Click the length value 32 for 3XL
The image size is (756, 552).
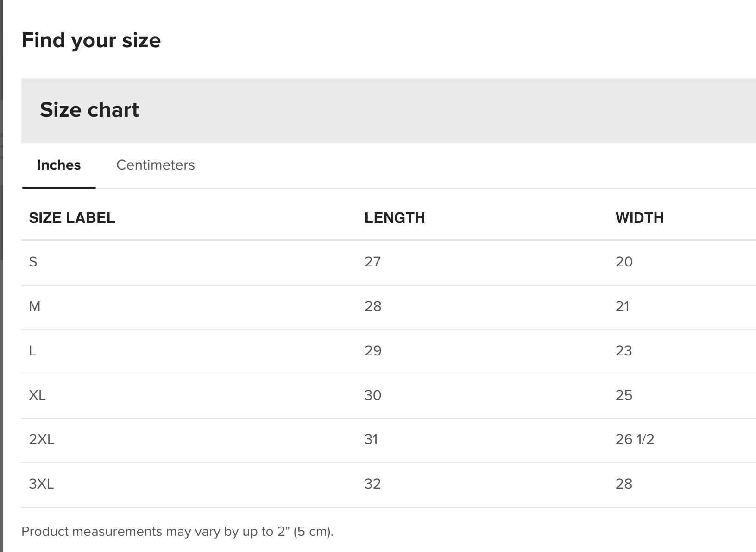click(x=372, y=484)
